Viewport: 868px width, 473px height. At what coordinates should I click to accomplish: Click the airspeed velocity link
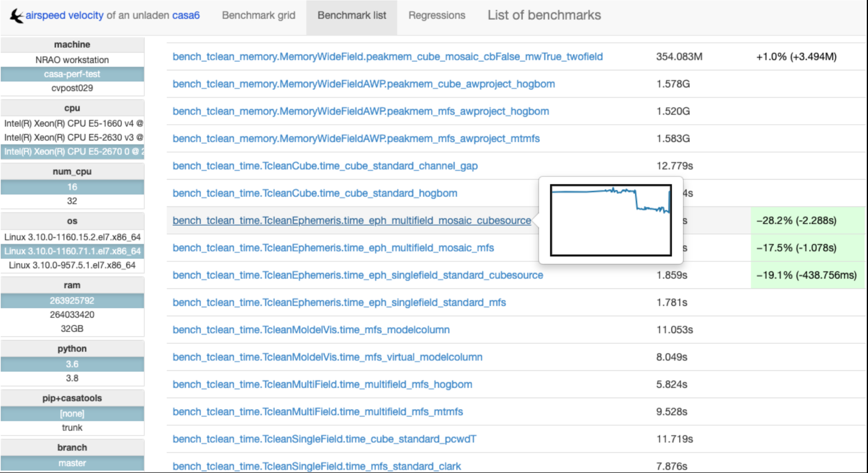pos(64,16)
